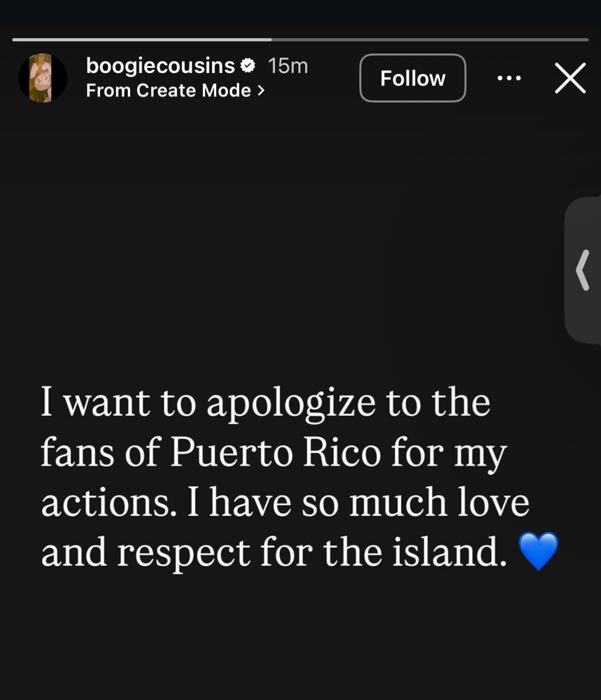601x700 pixels.
Task: Click the 15m story timestamp
Action: click(x=288, y=66)
